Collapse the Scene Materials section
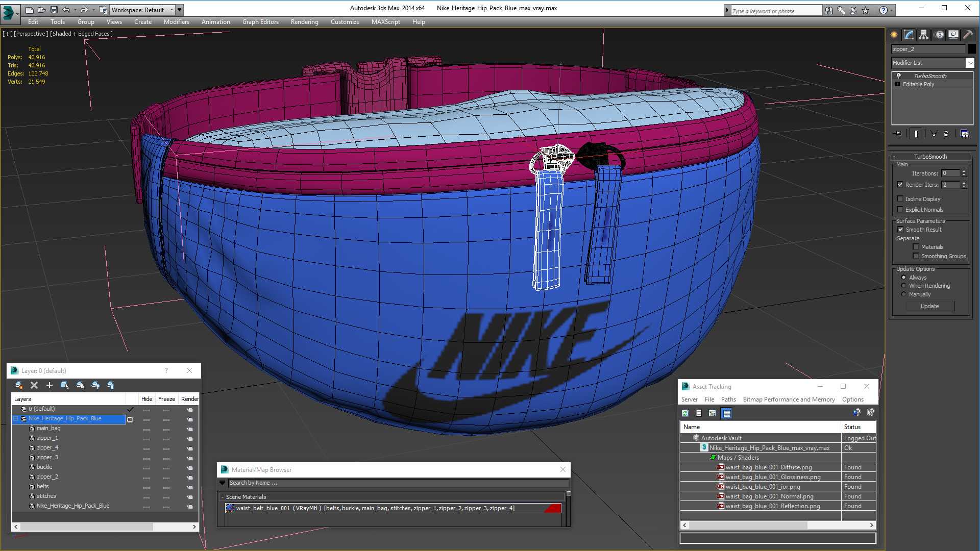 click(x=223, y=497)
